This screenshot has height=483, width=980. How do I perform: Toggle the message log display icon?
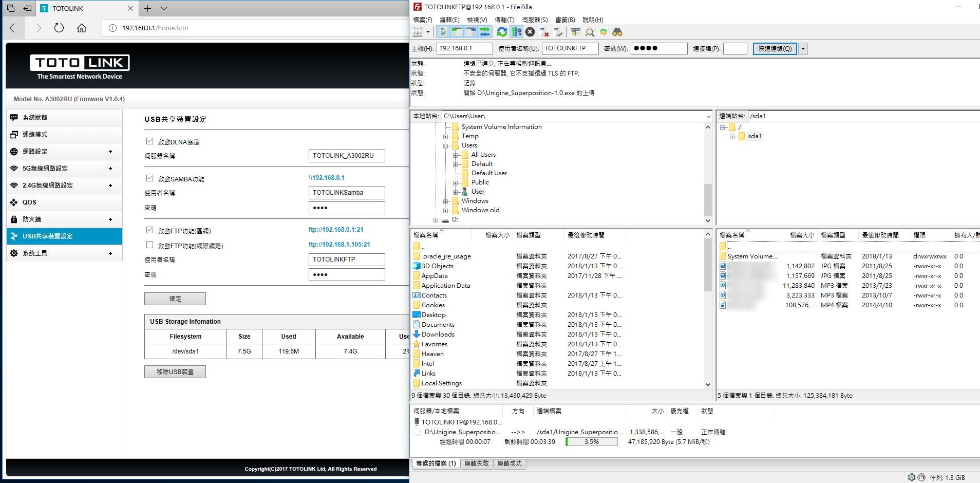point(443,32)
